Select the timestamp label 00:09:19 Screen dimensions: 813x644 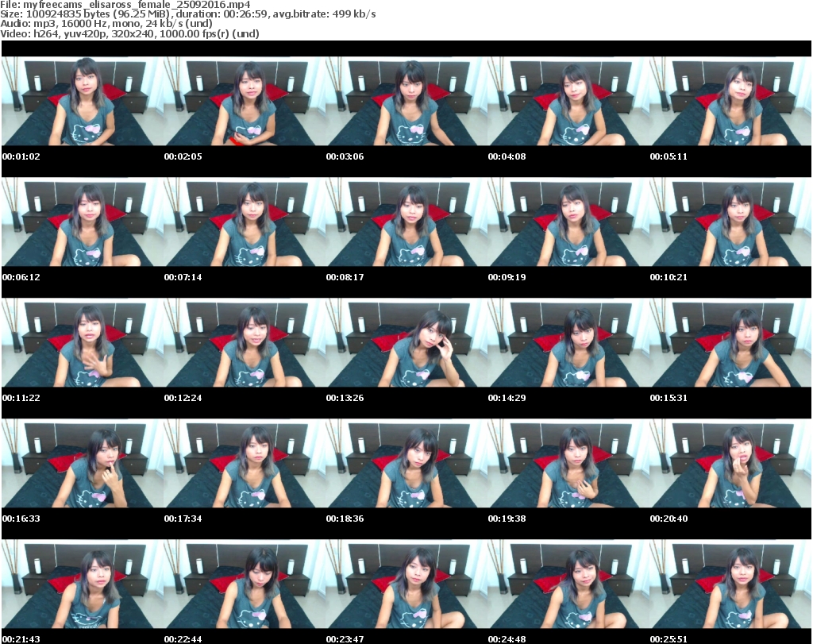507,277
